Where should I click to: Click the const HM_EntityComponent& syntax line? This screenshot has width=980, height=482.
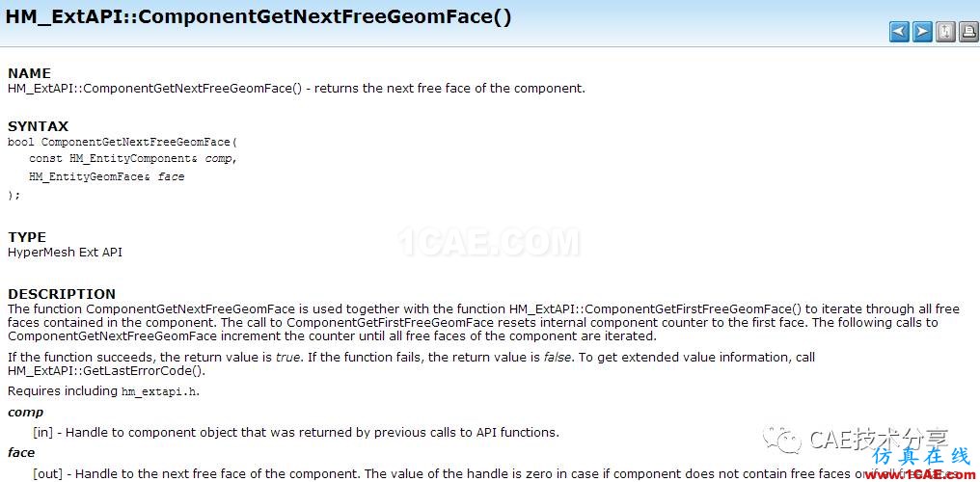133,159
